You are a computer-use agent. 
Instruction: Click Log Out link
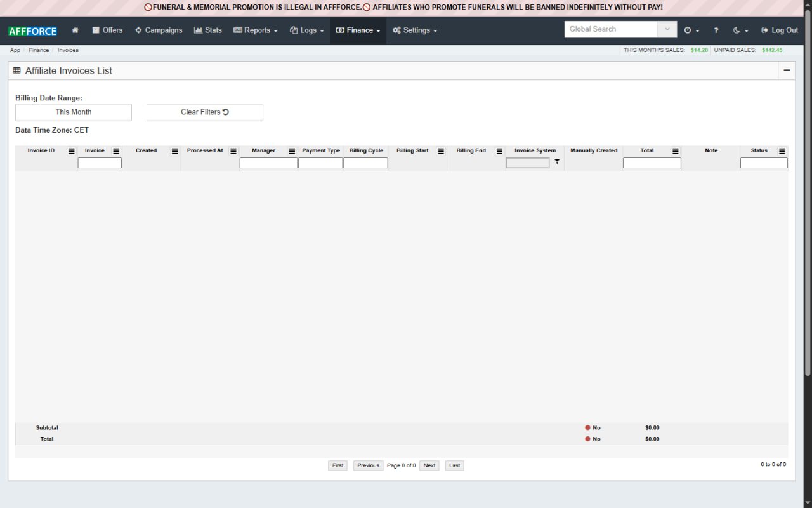(780, 30)
